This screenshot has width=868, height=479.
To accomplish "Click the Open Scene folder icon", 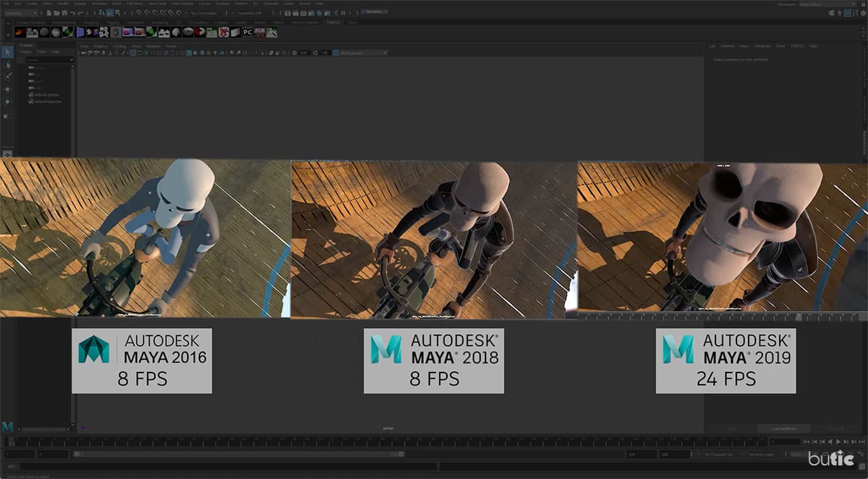I will coord(56,13).
